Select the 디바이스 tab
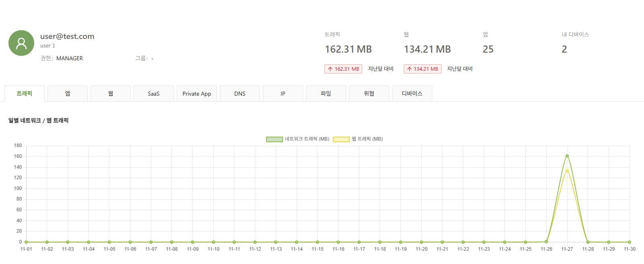Viewport: 644px width, 264px height. point(412,94)
